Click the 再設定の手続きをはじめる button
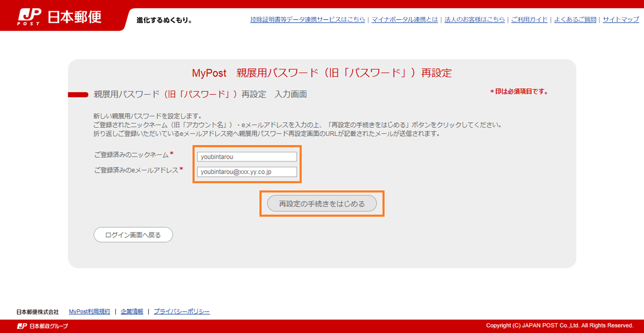Image resolution: width=644 pixels, height=333 pixels. click(x=322, y=204)
